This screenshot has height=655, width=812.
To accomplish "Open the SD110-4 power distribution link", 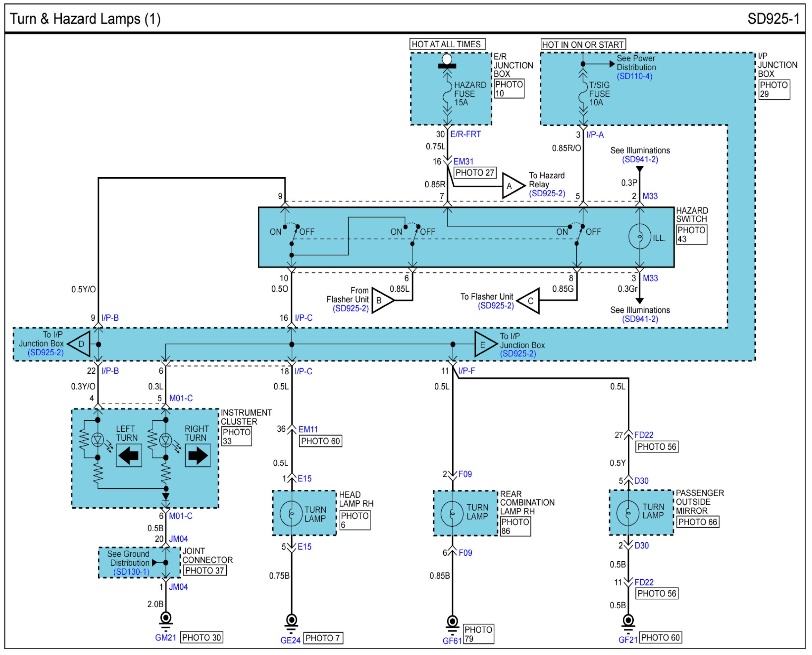I will click(x=634, y=76).
